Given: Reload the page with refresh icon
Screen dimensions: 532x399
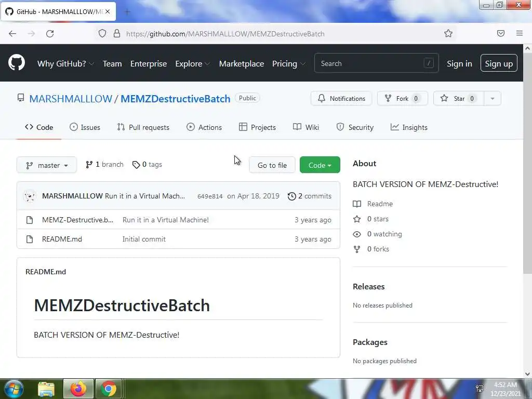Looking at the screenshot, I should (50, 34).
